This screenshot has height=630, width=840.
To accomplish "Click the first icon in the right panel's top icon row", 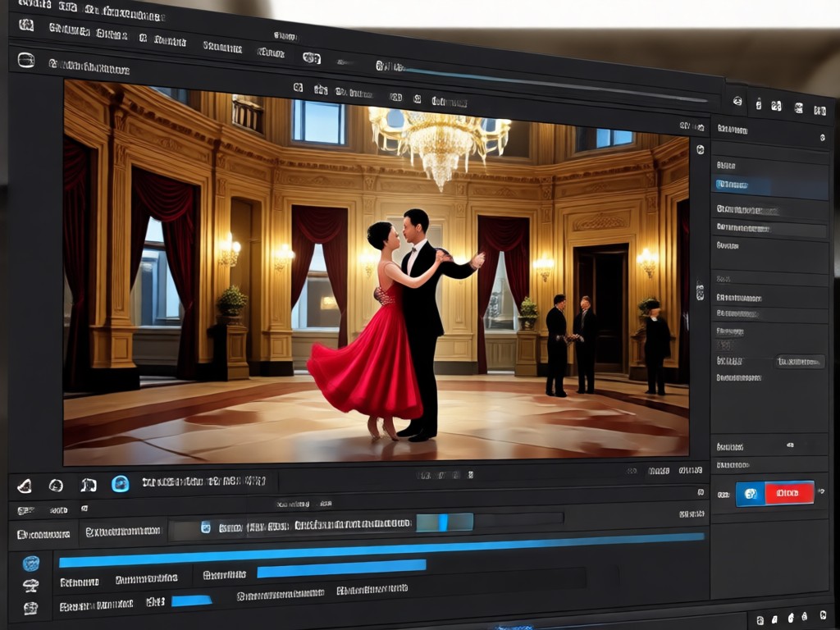I will tap(737, 101).
